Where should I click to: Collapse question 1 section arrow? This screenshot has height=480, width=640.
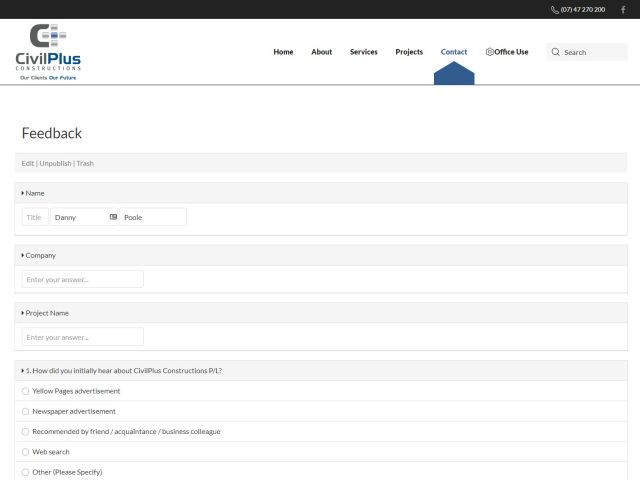[x=22, y=371]
